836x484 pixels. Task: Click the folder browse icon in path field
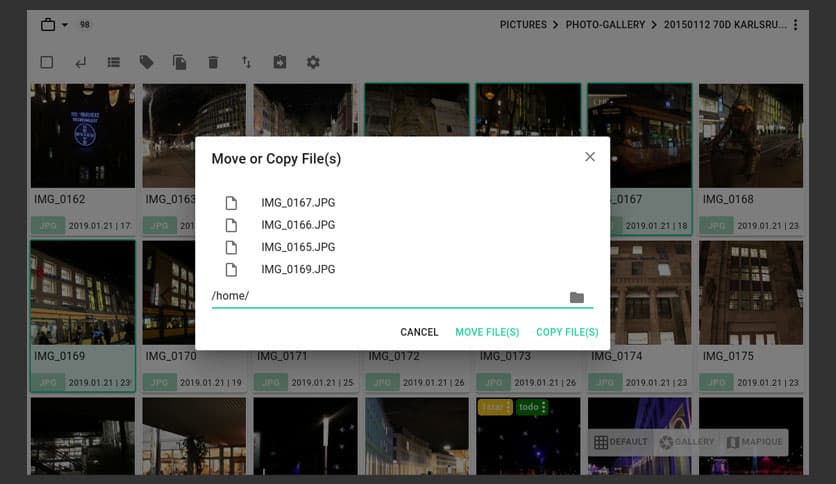576,297
